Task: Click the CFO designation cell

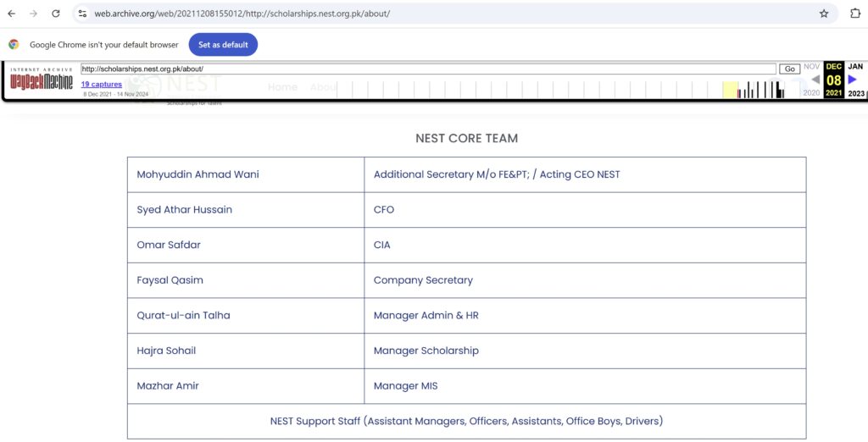Action: (585, 210)
